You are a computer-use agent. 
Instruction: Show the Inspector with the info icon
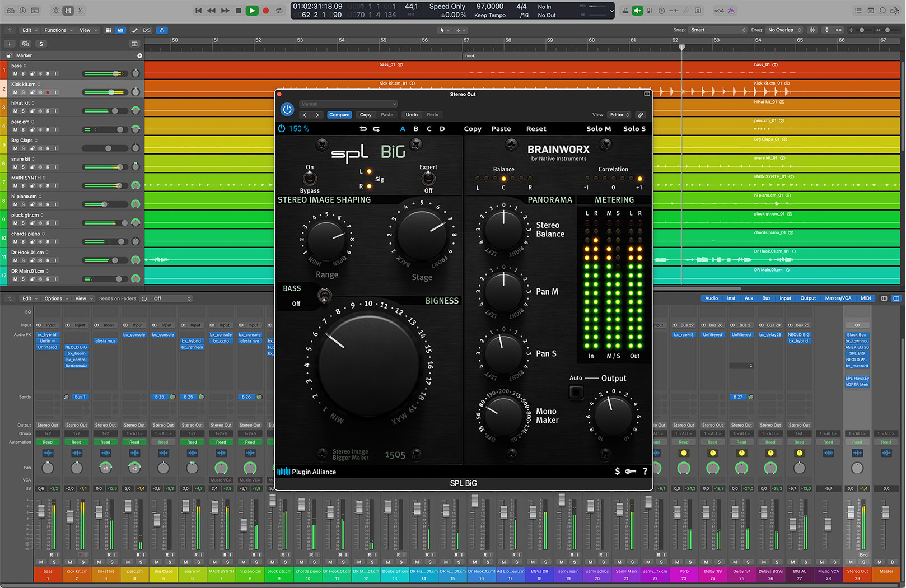22,10
